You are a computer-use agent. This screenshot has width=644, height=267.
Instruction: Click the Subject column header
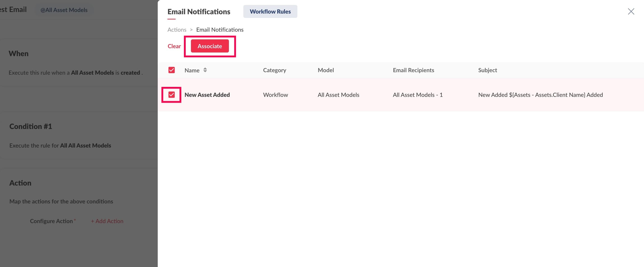(487, 70)
